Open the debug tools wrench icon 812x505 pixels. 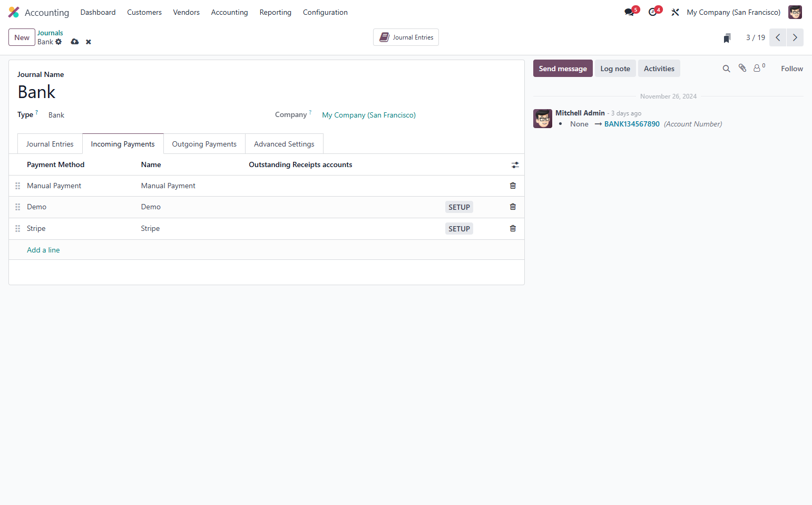675,12
